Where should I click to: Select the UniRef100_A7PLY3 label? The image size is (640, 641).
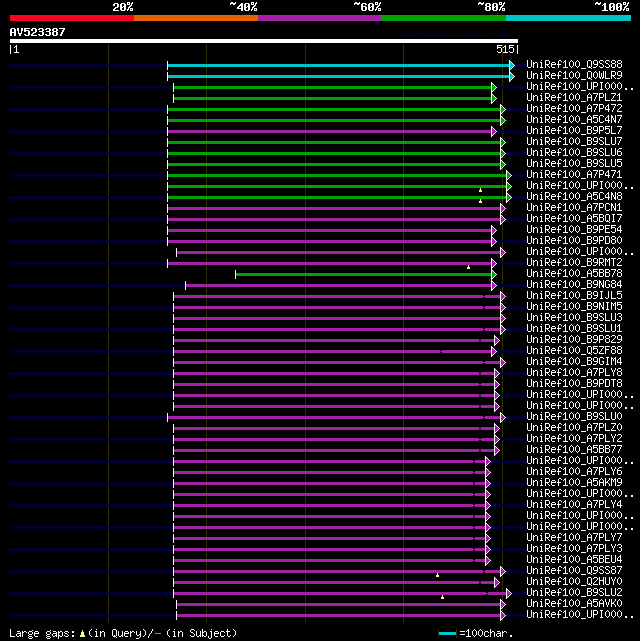(574, 549)
